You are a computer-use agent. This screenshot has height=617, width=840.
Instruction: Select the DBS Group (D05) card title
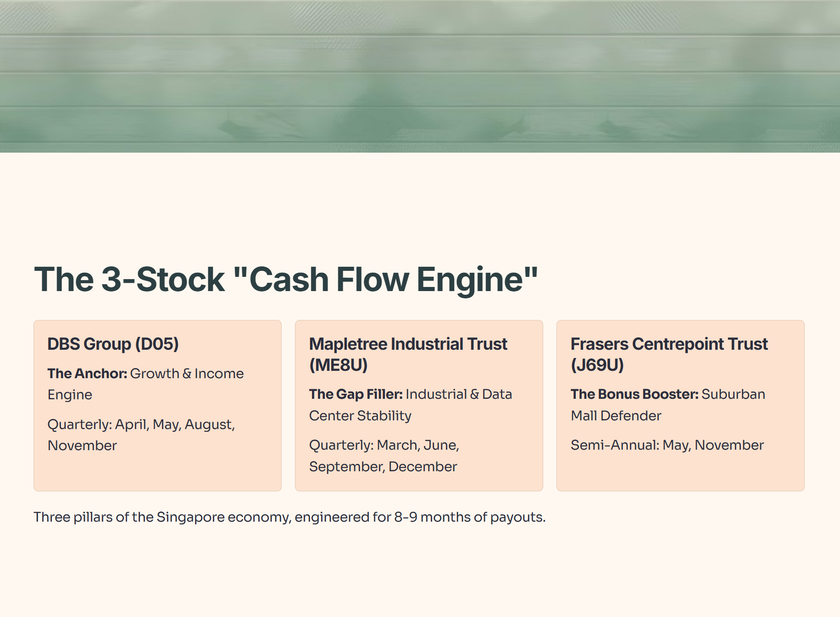[x=113, y=344]
